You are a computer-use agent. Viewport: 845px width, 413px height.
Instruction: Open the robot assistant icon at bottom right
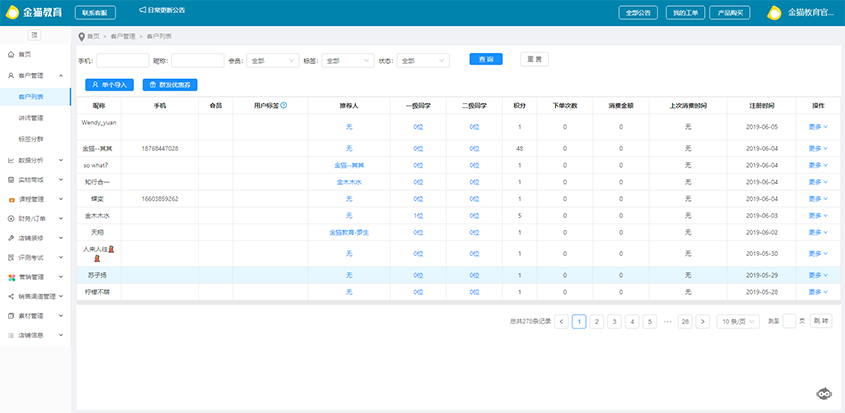[824, 395]
